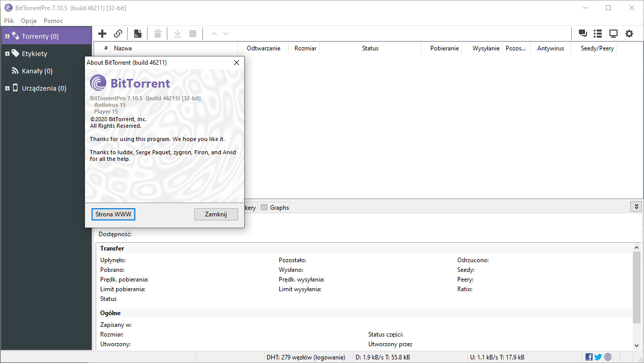Click the Twitter icon in status bar
The width and height of the screenshot is (644, 363).
coord(598,357)
